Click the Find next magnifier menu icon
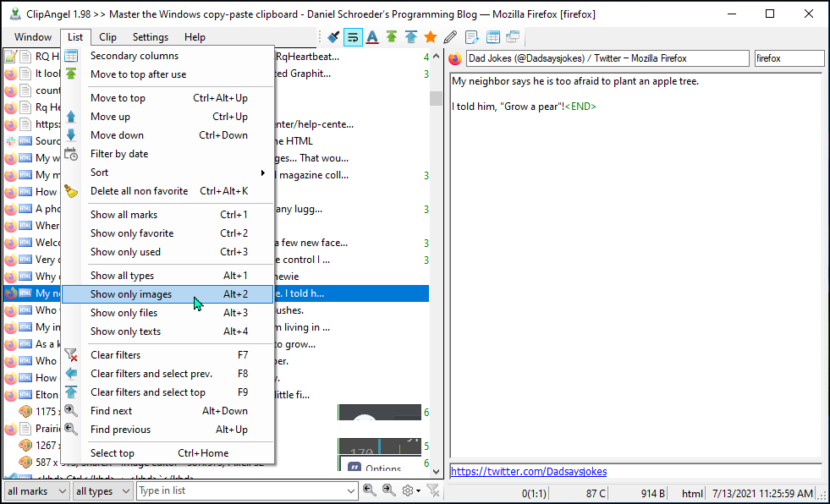 point(71,410)
